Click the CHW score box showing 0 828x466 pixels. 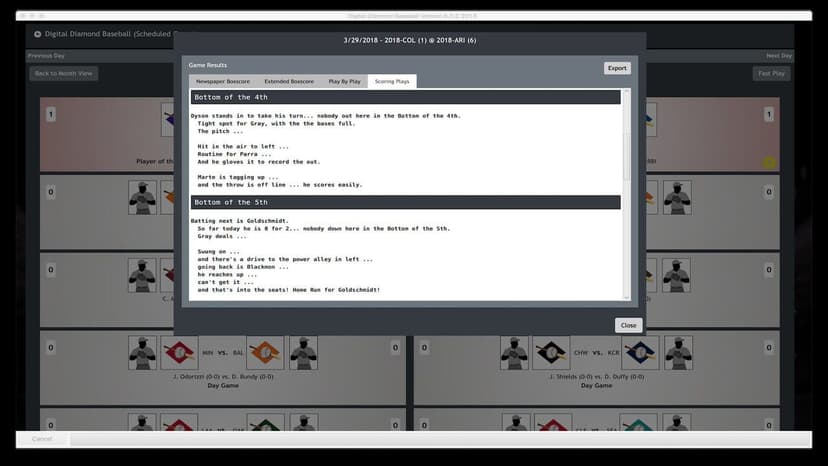pyautogui.click(x=424, y=348)
